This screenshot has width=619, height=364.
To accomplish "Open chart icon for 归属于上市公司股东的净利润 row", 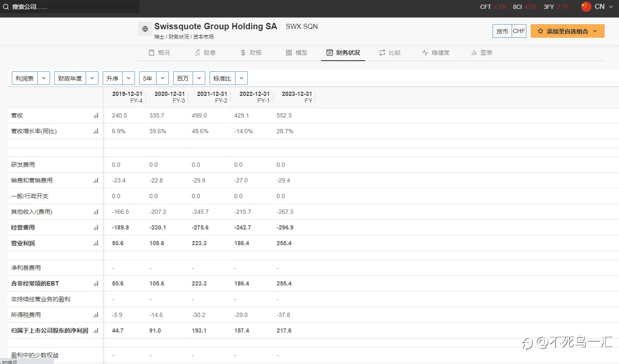I will coord(96,330).
